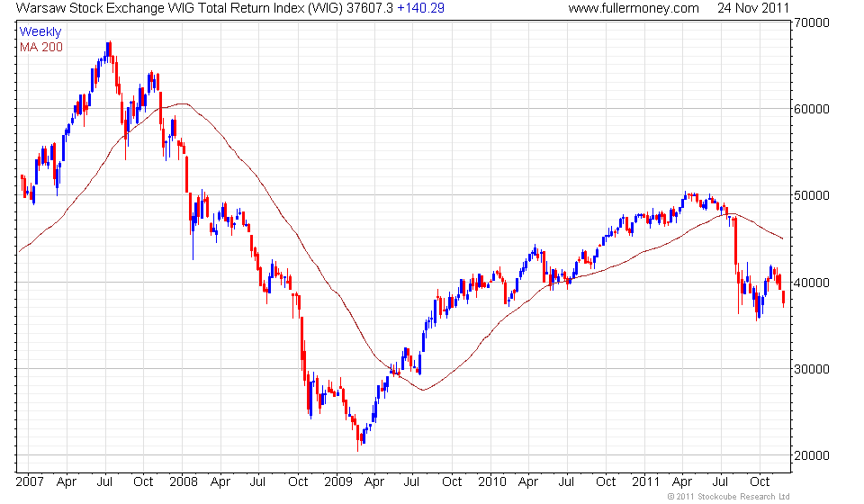Click the 'Apr' label right after 2010
Image resolution: width=864 pixels, height=504 pixels.
click(528, 482)
